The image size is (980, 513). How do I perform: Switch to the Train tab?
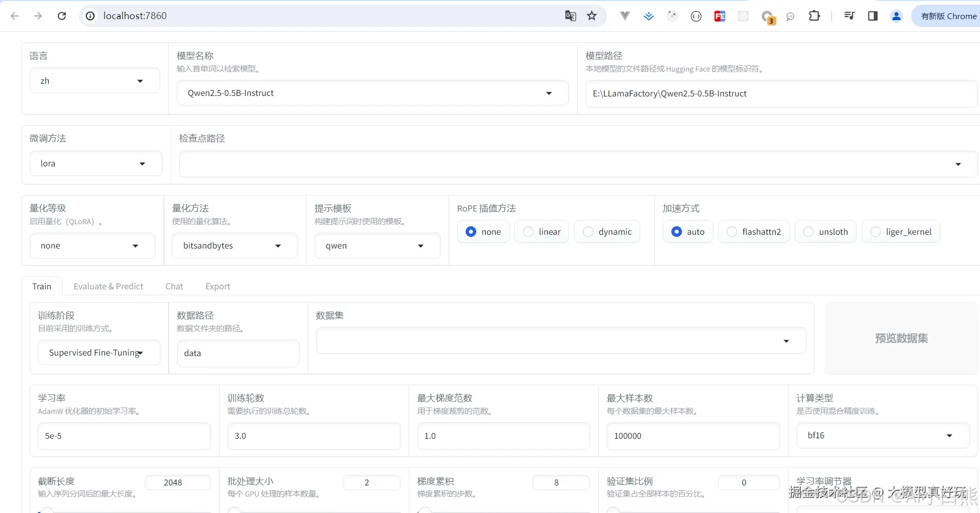(x=42, y=286)
